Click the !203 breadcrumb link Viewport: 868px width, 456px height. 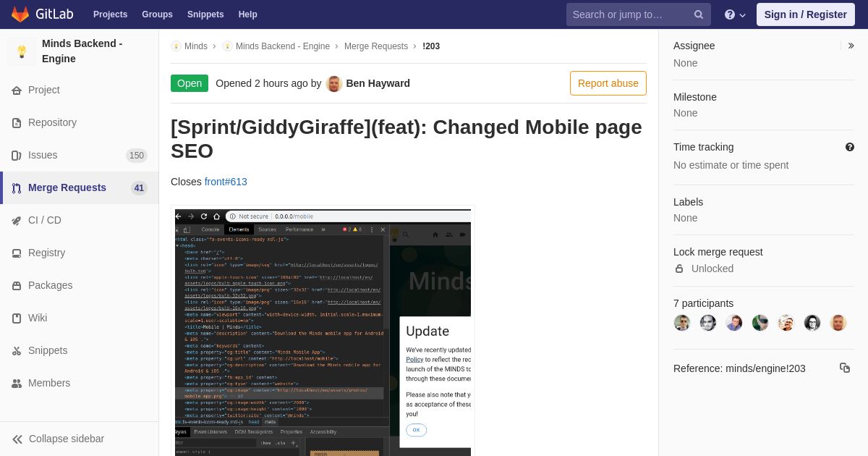point(431,46)
